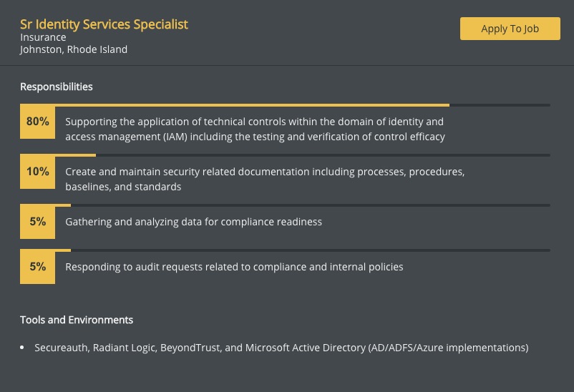Click the audit requests responsibility text
The width and height of the screenshot is (574, 392).
234,267
